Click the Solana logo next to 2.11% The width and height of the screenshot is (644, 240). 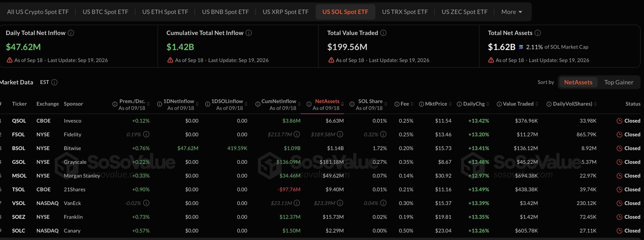pos(521,47)
